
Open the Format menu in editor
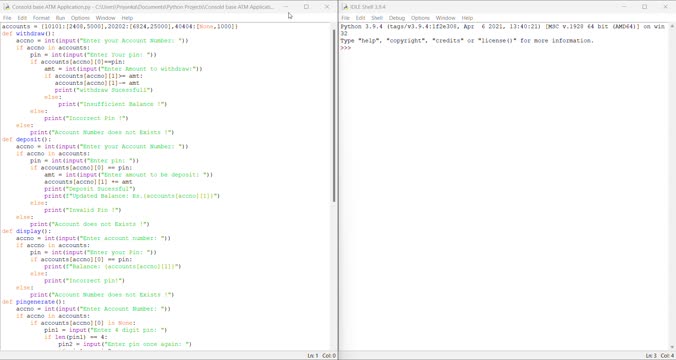tap(41, 18)
